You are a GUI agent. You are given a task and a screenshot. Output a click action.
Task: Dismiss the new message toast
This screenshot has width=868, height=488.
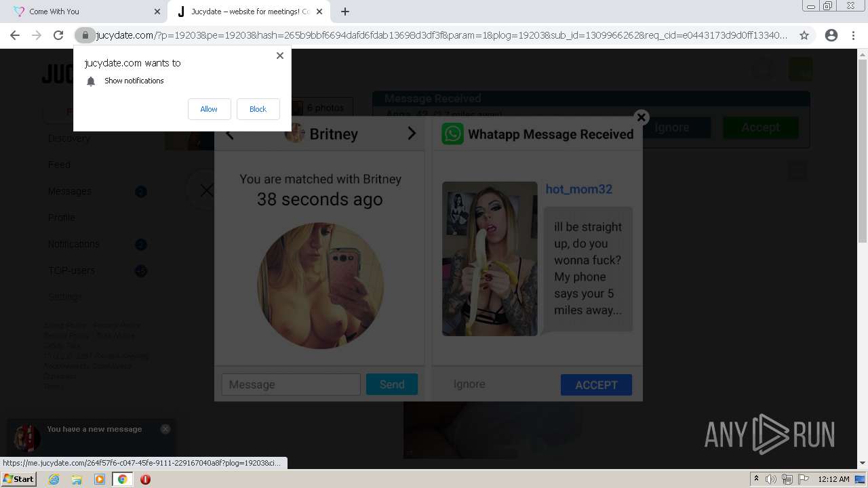click(165, 429)
